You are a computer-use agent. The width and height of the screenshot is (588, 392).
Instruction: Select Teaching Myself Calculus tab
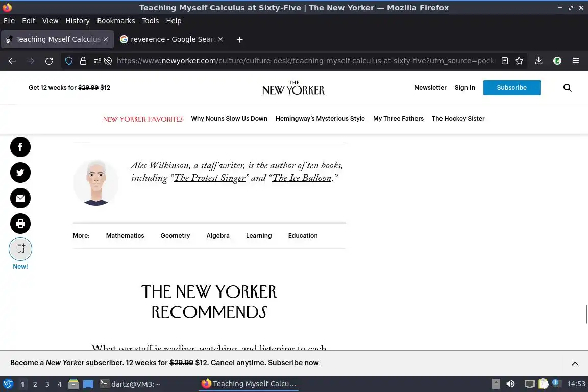coord(57,39)
